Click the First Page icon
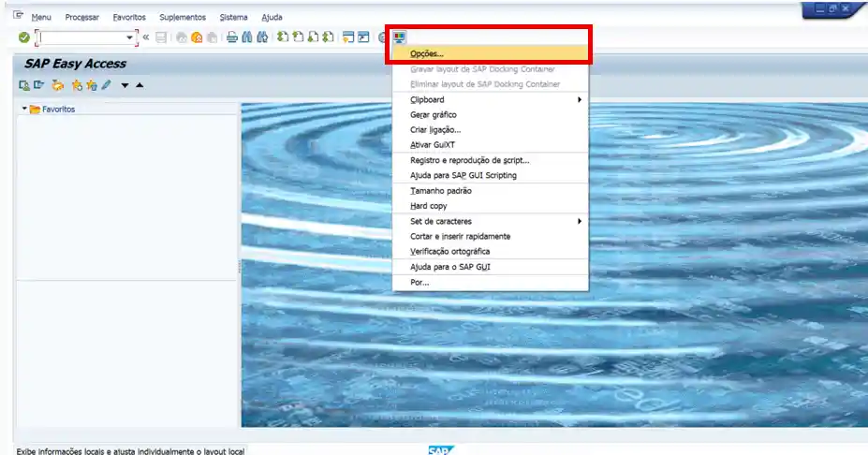The width and height of the screenshot is (868, 455). pyautogui.click(x=283, y=37)
